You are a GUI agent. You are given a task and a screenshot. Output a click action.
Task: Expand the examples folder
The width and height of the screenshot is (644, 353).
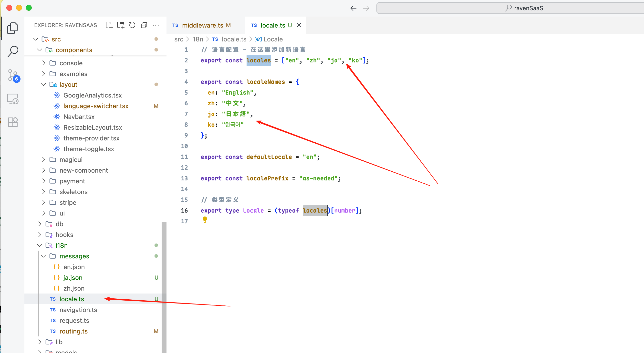tap(43, 74)
